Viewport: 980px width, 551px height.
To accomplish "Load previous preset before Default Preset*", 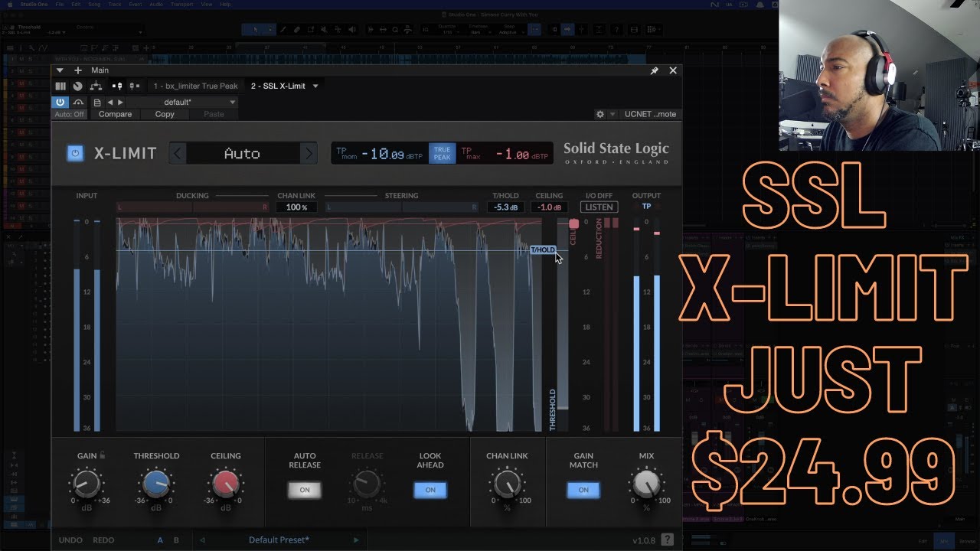I will 203,540.
